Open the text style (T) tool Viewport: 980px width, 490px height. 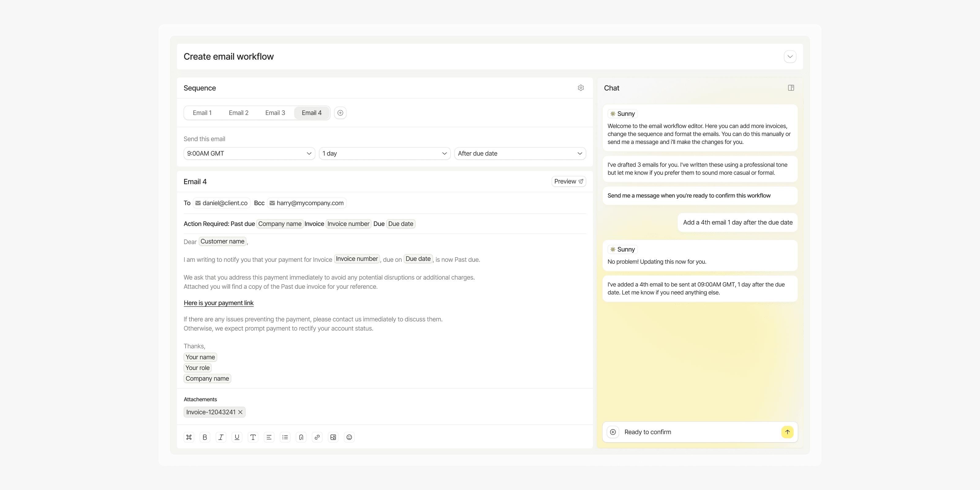[x=253, y=437]
